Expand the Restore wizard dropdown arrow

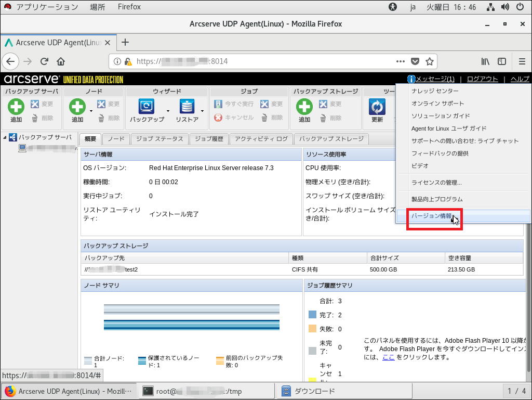coord(202,111)
